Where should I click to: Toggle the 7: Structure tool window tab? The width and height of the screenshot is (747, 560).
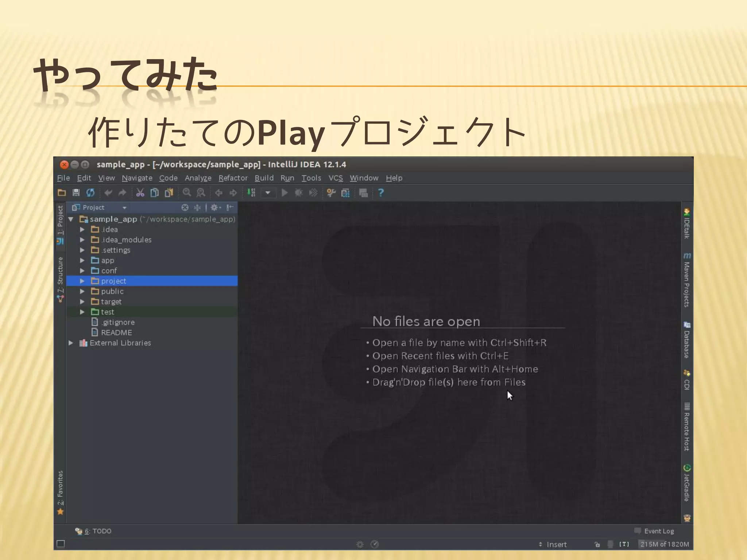60,279
